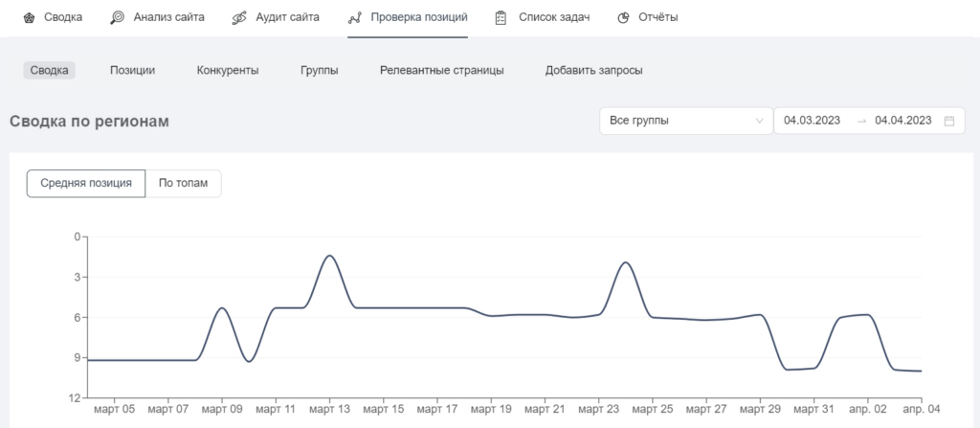Switch chart to По топам view
This screenshot has height=428, width=980.
[x=183, y=183]
